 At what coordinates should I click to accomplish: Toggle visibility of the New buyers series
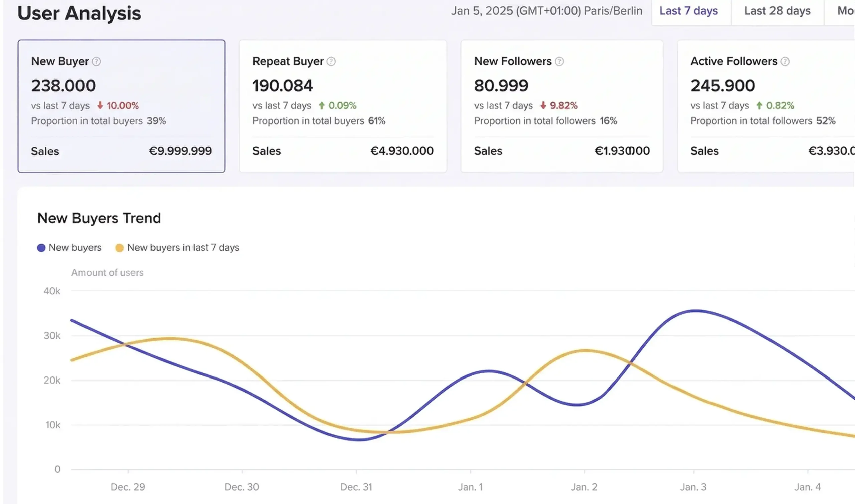(x=75, y=247)
